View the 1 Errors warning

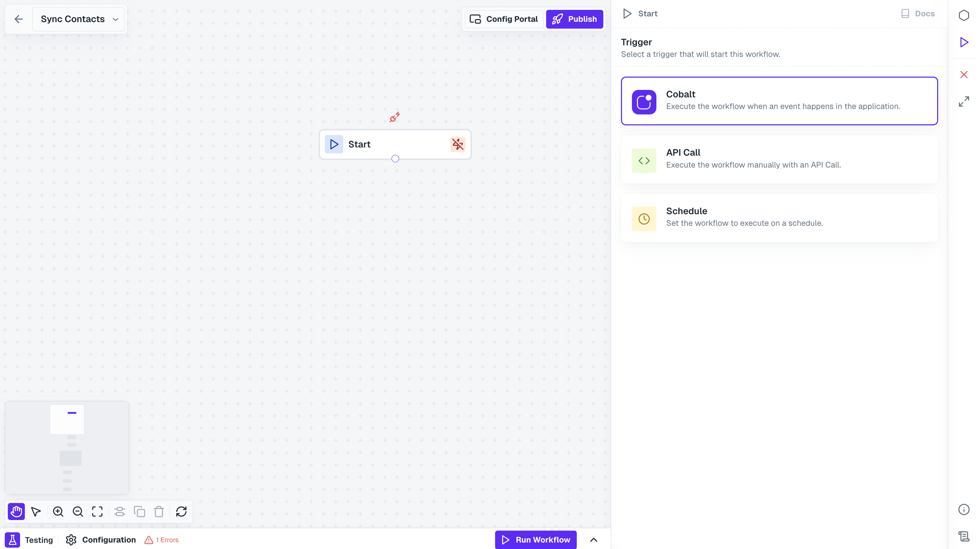click(161, 539)
